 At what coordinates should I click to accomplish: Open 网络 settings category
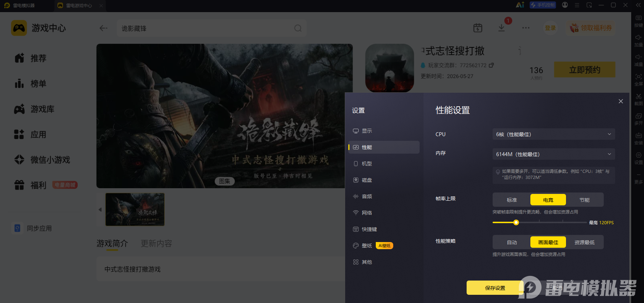click(x=384, y=213)
